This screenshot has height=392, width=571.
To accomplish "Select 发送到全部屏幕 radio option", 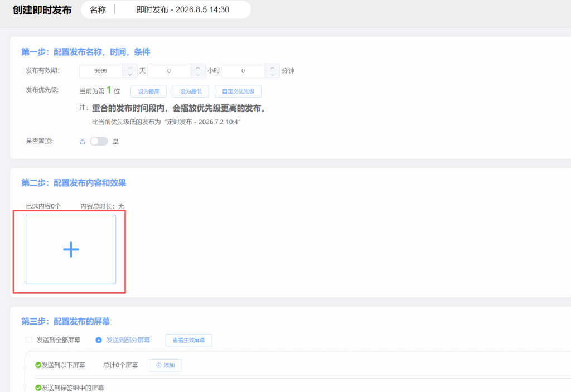I will [x=29, y=340].
